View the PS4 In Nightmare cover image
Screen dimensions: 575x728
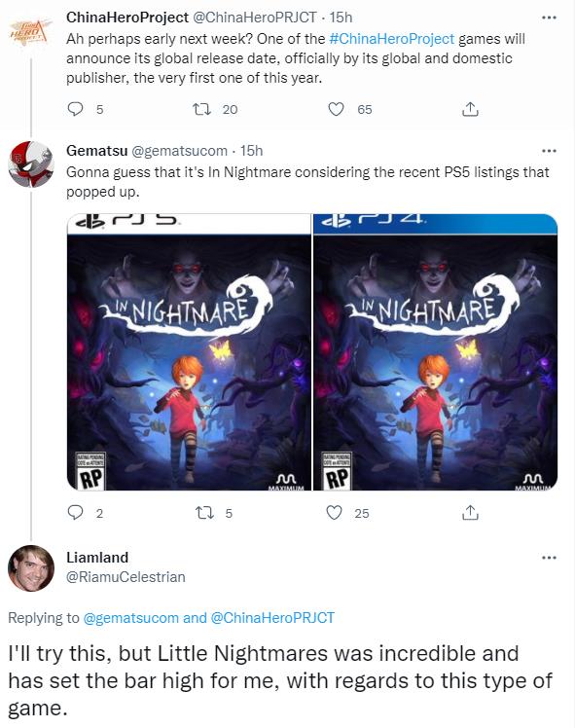pyautogui.click(x=435, y=352)
